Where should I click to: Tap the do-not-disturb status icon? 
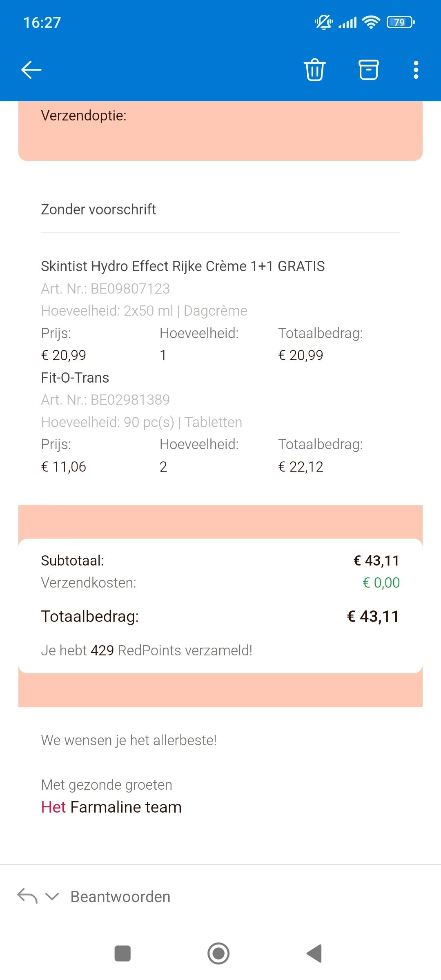point(323,22)
